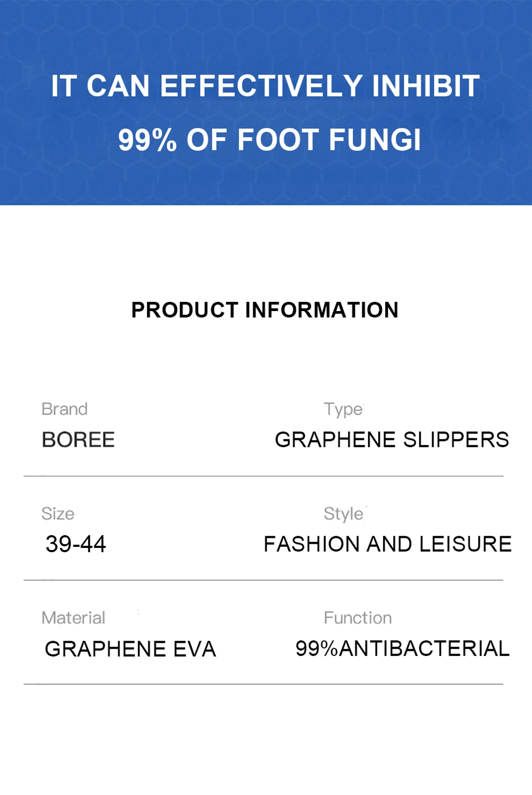Select the FASHION AND LEISURE value

pyautogui.click(x=387, y=544)
